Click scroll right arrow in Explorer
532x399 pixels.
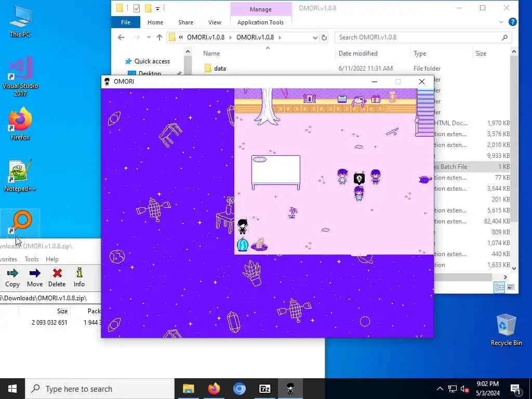coord(506,277)
